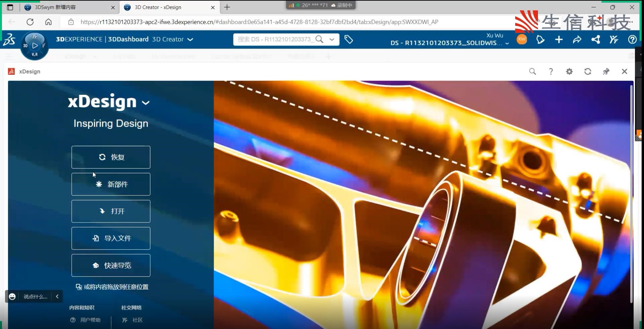644x329 pixels.
Task: Click the browser Back arrow
Action: point(12,22)
